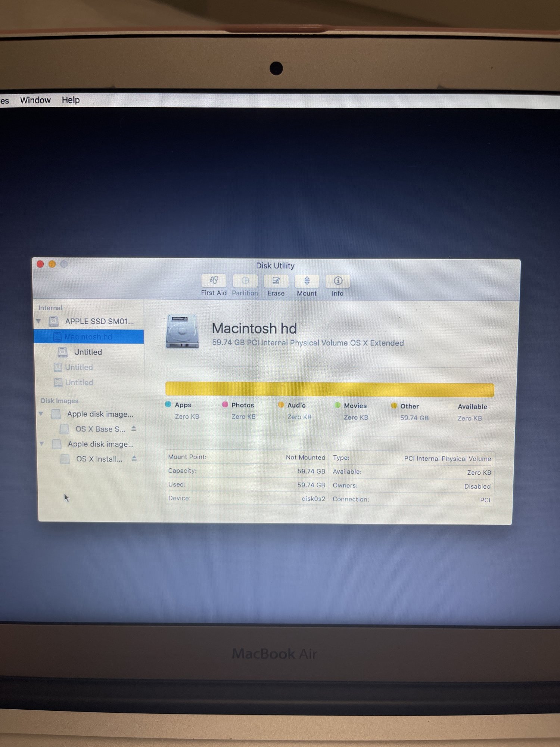
Task: Collapse the first Apple disk image entry
Action: click(x=41, y=414)
